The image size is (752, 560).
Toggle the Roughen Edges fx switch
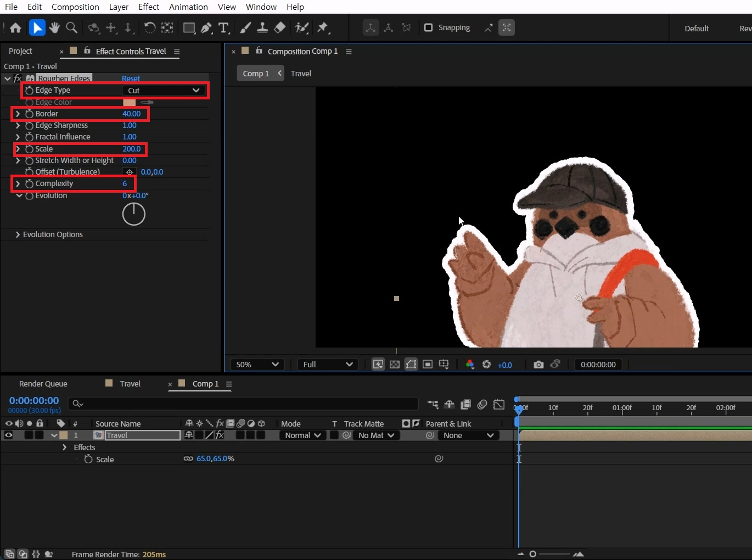click(x=18, y=79)
